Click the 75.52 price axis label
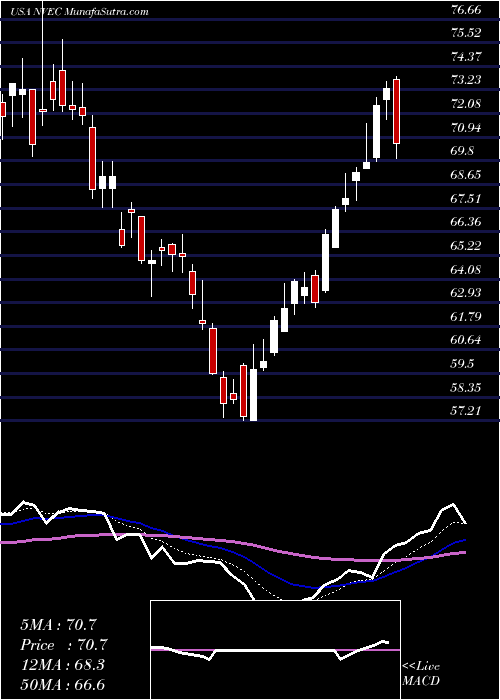 click(466, 33)
